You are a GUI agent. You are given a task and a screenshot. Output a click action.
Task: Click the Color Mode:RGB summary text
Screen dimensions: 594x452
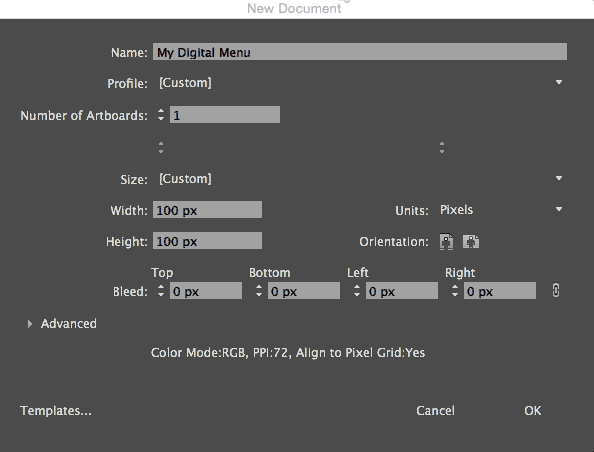click(x=288, y=353)
